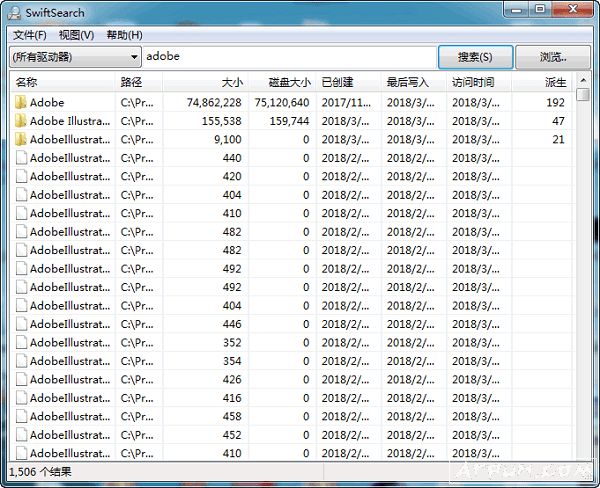Click file icon in row sized 458
This screenshot has height=488, width=600.
[x=21, y=416]
